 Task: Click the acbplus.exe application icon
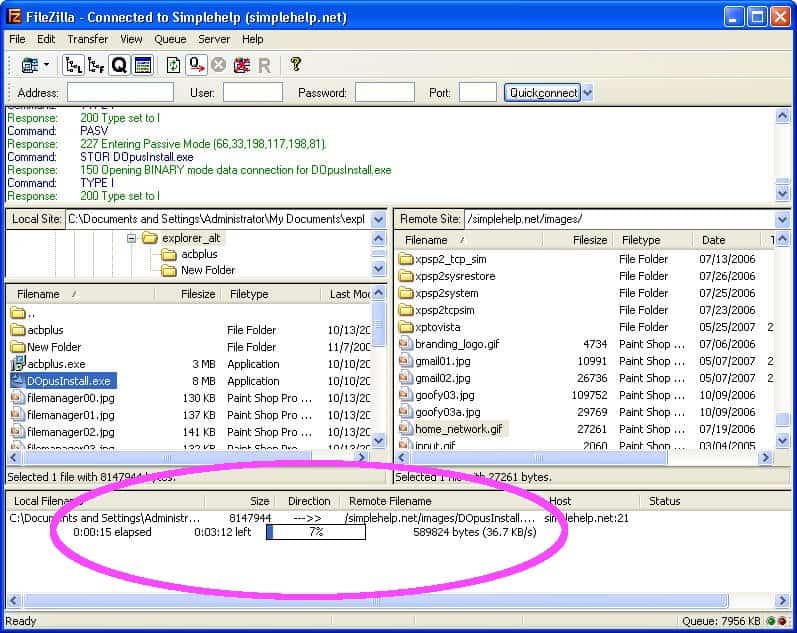(x=18, y=363)
